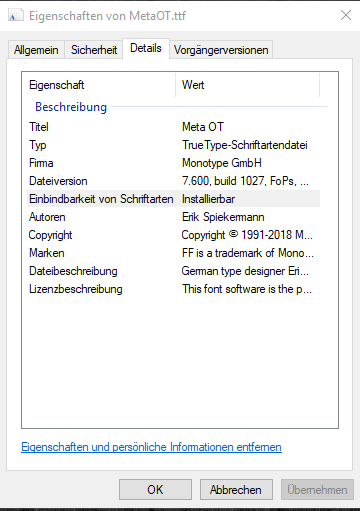Image resolution: width=360 pixels, height=511 pixels.
Task: Click the value Meta OT
Action: [x=203, y=127]
